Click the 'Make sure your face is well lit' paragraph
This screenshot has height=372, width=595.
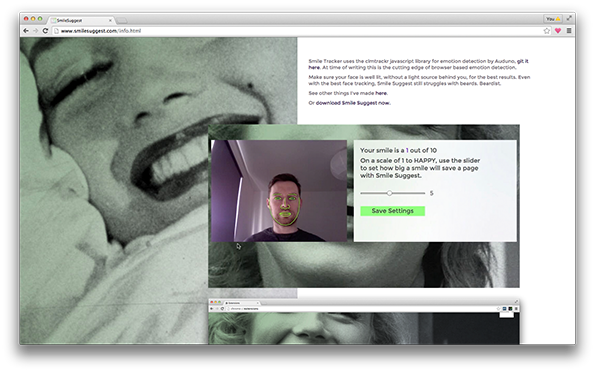tap(419, 80)
